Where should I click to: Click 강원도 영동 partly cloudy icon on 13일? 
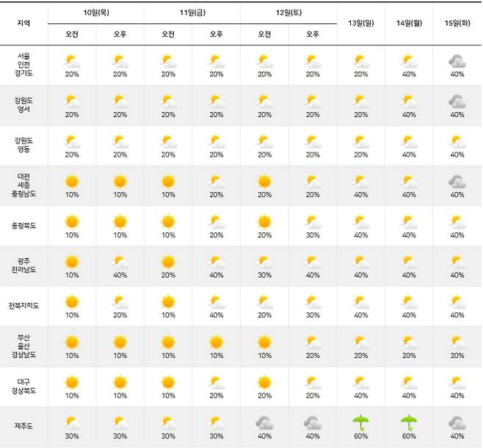pyautogui.click(x=360, y=142)
